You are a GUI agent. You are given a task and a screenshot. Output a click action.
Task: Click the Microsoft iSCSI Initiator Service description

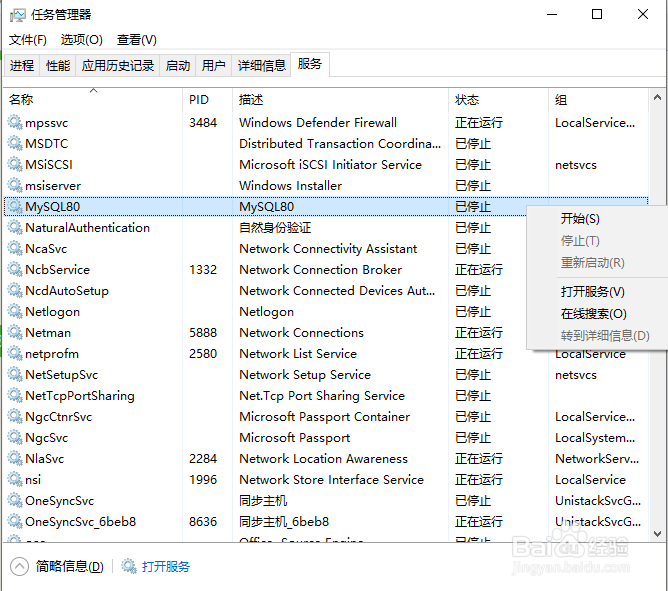(330, 164)
